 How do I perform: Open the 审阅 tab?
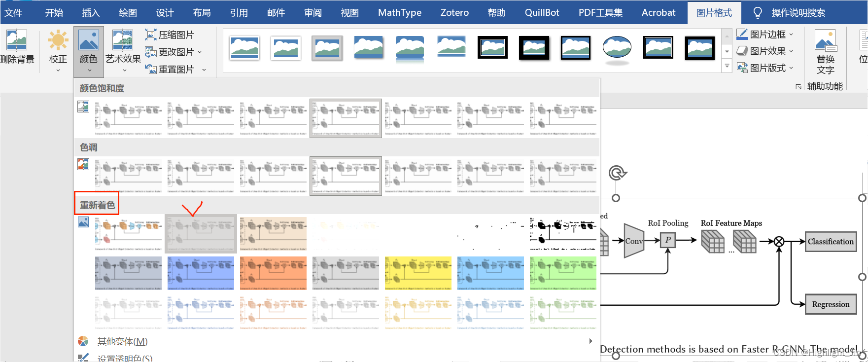(x=312, y=12)
